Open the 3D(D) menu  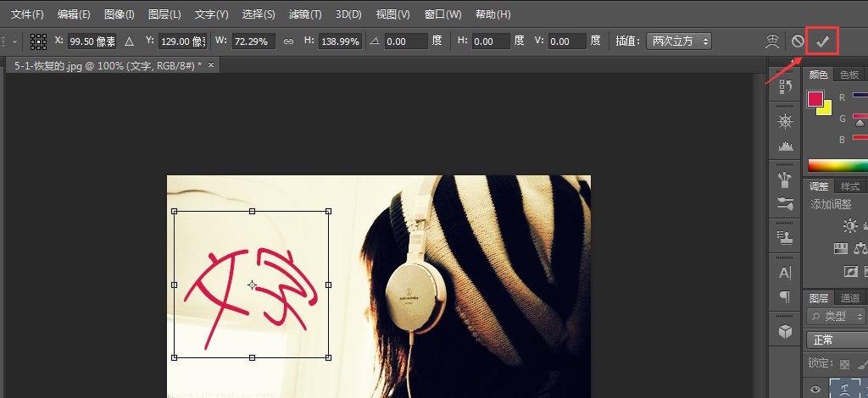[348, 14]
